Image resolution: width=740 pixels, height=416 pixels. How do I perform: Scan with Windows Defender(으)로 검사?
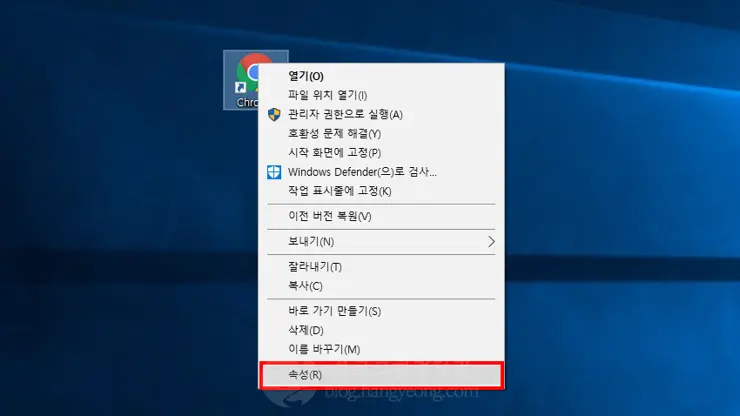(x=381, y=172)
